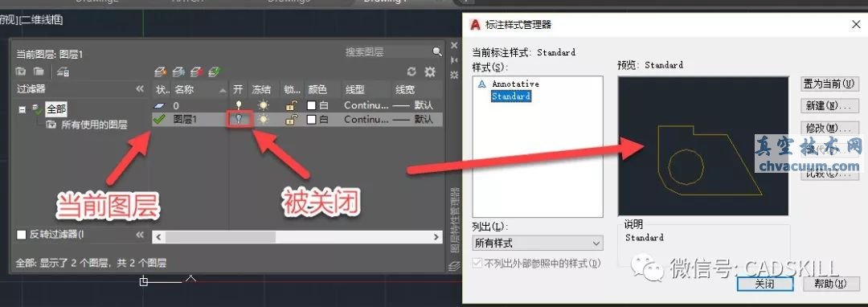868x307 pixels.
Task: Open the 列出 所有样式 dropdown
Action: click(538, 243)
